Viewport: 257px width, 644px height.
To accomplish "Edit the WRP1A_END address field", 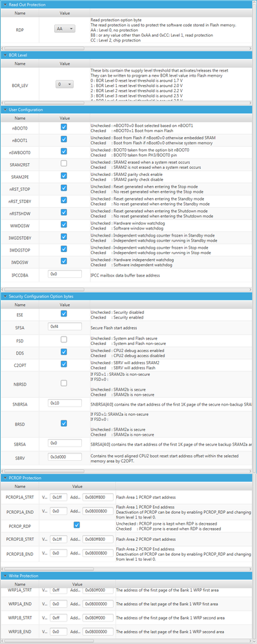I will (x=98, y=604).
